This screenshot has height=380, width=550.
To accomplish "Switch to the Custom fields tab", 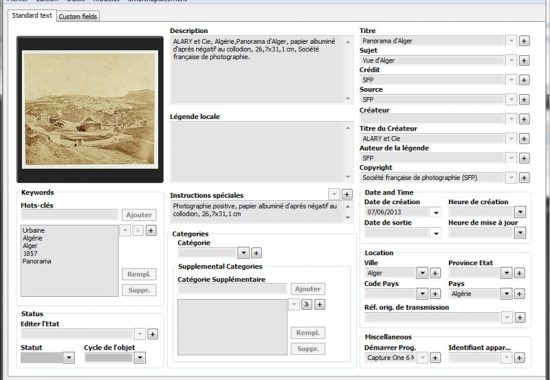I will 78,16.
